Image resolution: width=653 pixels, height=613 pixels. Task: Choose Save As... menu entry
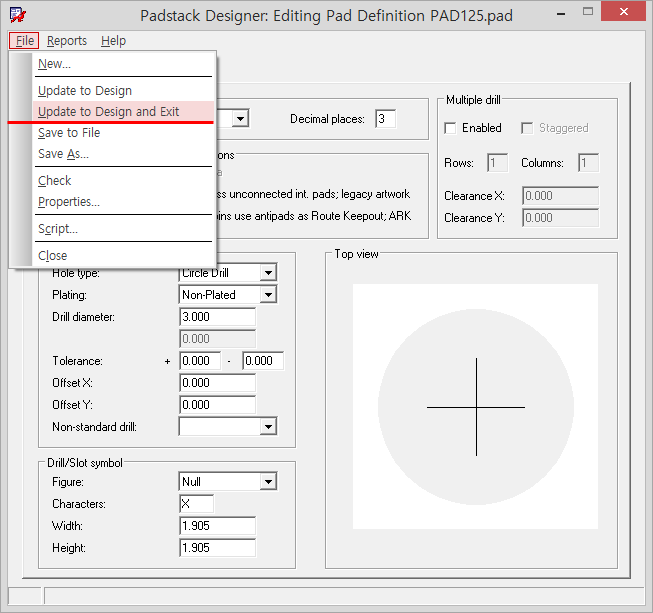(x=123, y=154)
